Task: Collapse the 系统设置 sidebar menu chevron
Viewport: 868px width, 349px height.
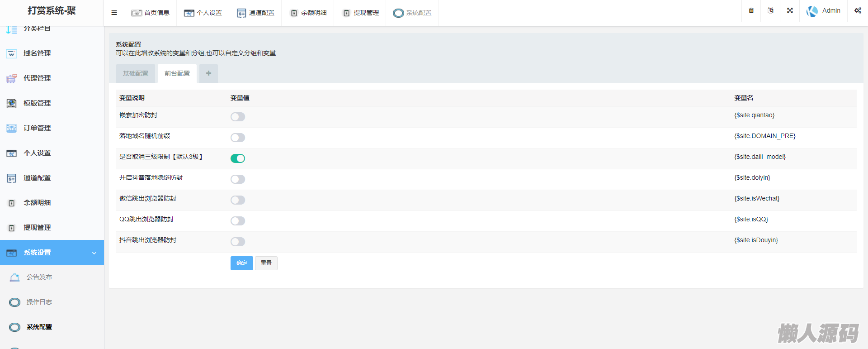Action: click(94, 253)
